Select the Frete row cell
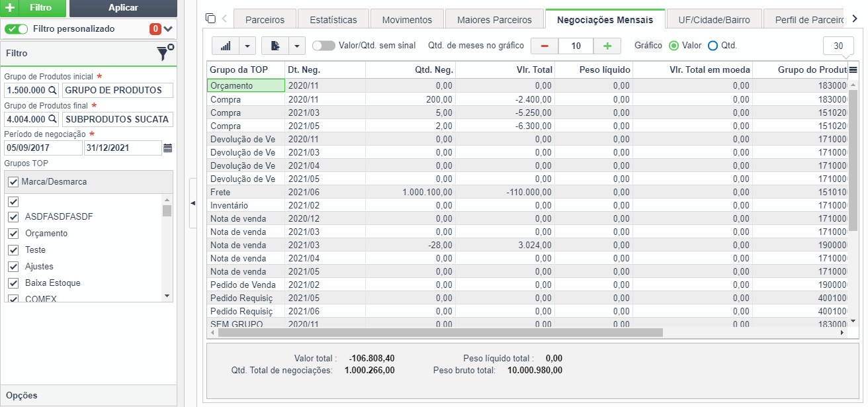The height and width of the screenshot is (407, 868). (245, 192)
